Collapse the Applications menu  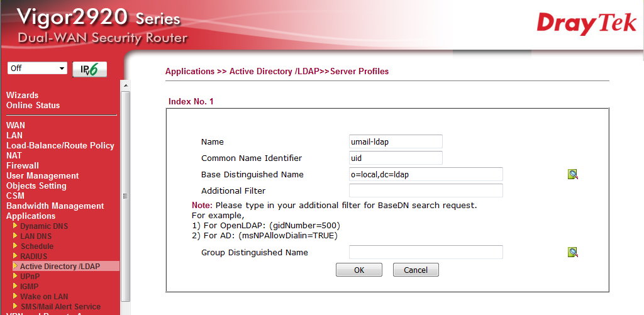click(31, 216)
